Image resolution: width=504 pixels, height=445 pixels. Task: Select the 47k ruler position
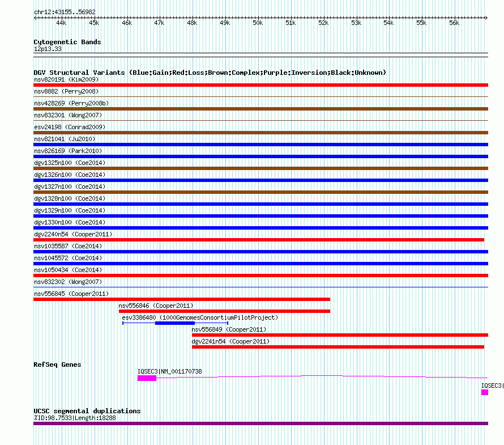click(x=159, y=23)
